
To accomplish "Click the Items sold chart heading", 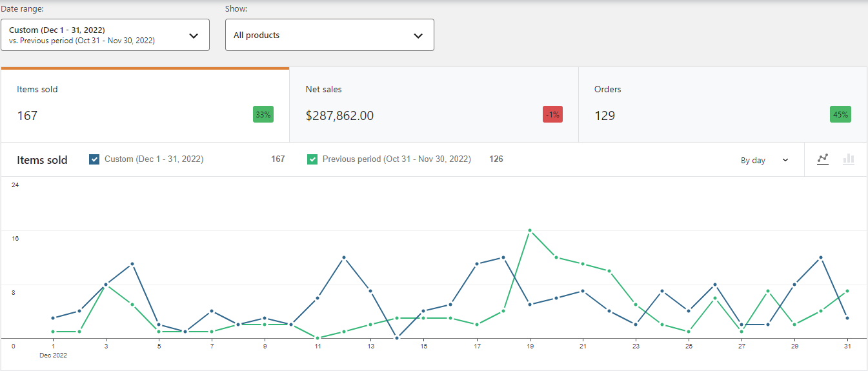I will (x=42, y=160).
